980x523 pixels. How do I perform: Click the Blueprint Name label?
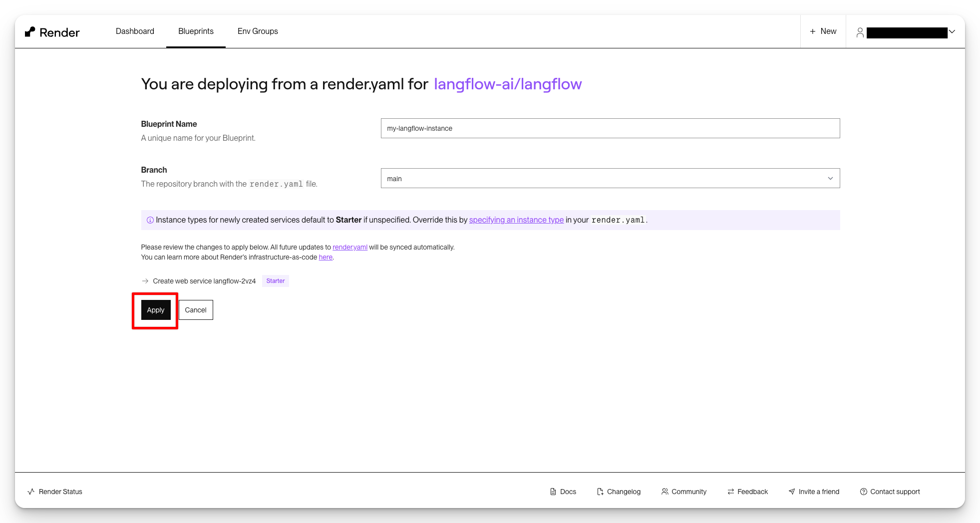coord(169,124)
